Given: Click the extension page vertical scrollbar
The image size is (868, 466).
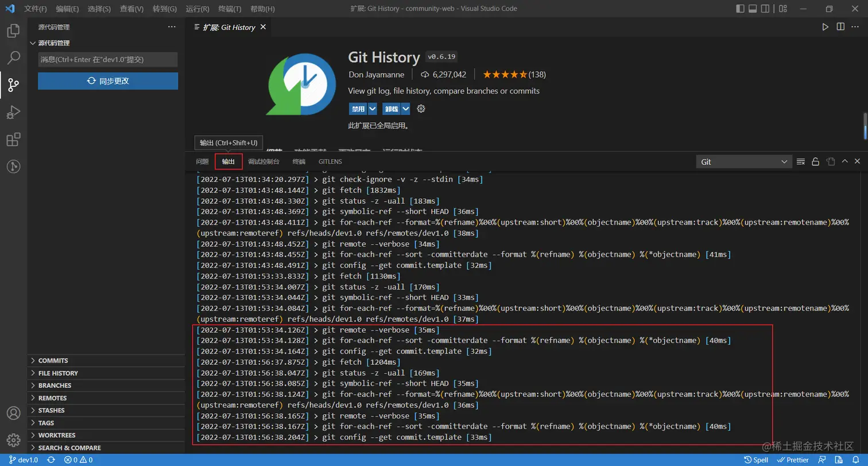Looking at the screenshot, I should tap(865, 125).
